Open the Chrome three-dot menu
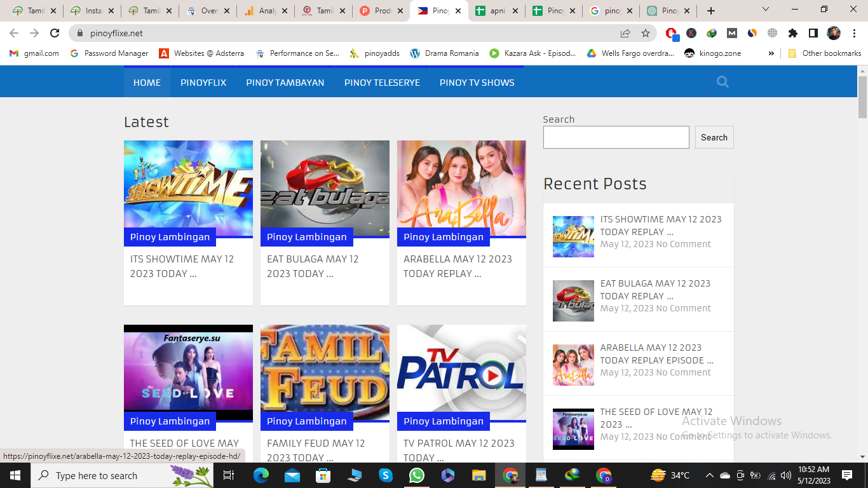The height and width of the screenshot is (488, 868). click(x=853, y=33)
